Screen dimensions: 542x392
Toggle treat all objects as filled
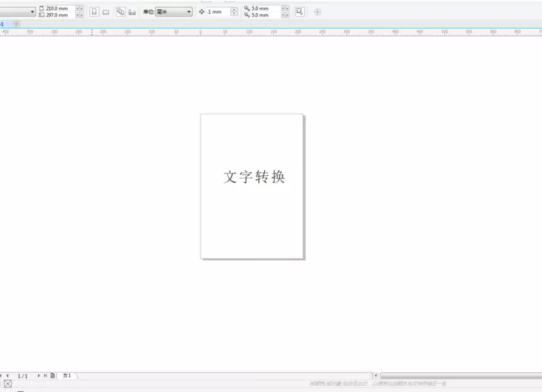(x=300, y=11)
